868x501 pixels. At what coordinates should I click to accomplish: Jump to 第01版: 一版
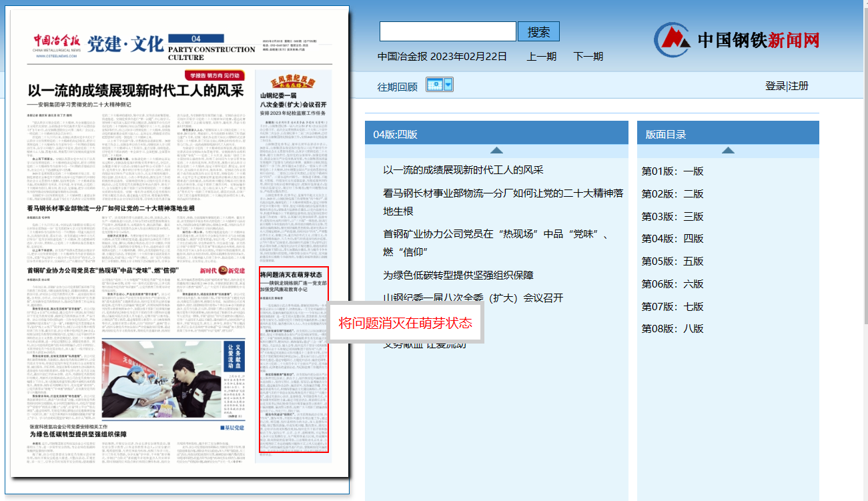pos(671,171)
